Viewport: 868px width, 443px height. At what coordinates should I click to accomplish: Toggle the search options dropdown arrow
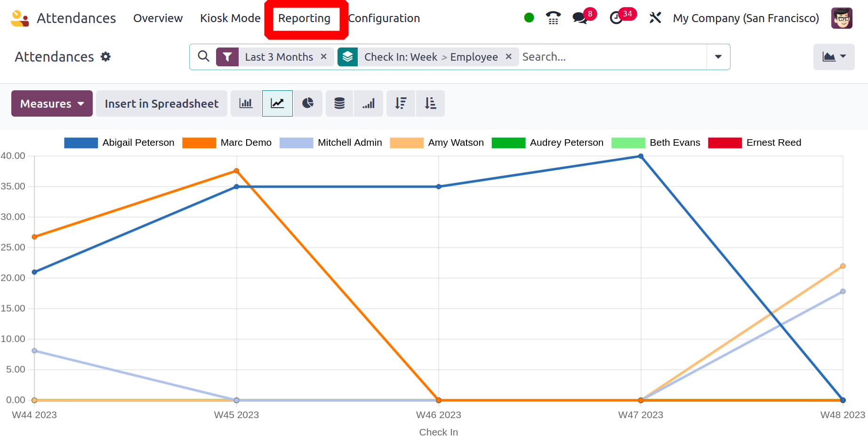point(718,57)
